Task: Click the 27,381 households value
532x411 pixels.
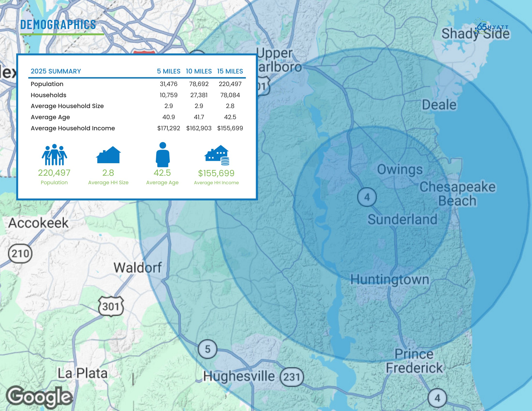Action: tap(199, 95)
